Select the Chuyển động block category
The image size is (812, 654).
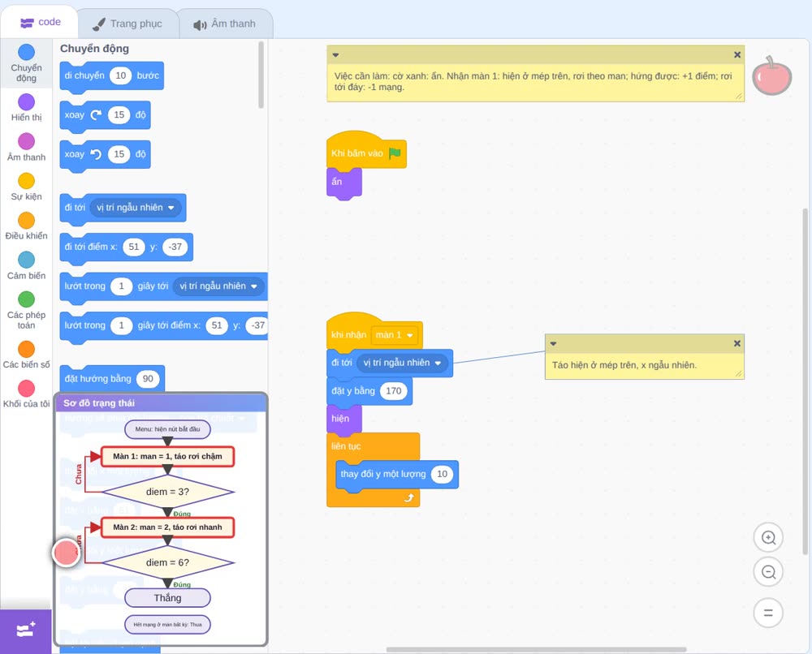(27, 63)
